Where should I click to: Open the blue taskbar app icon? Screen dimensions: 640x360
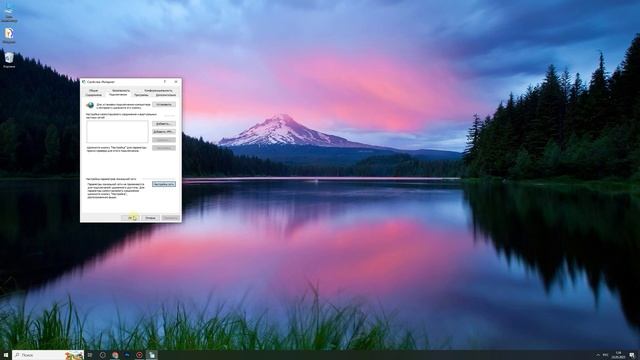pyautogui.click(x=127, y=355)
